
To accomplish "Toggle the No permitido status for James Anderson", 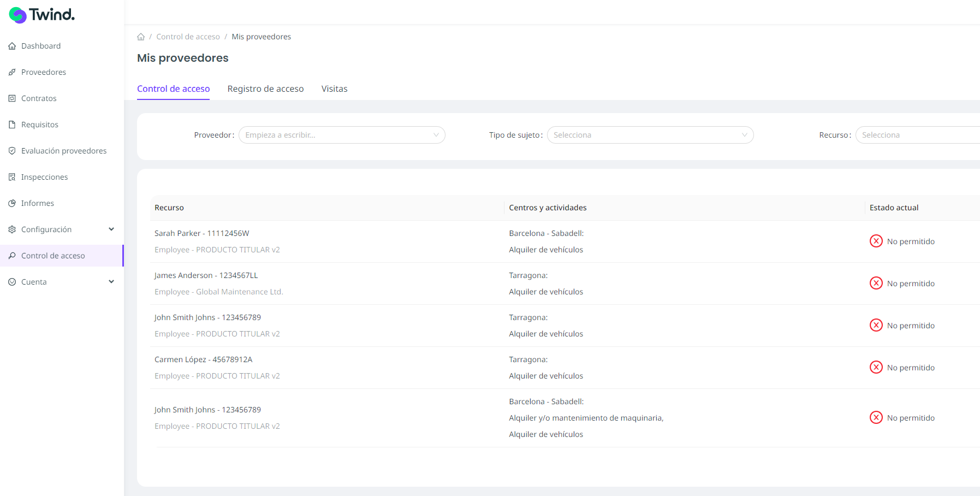I will [x=876, y=283].
